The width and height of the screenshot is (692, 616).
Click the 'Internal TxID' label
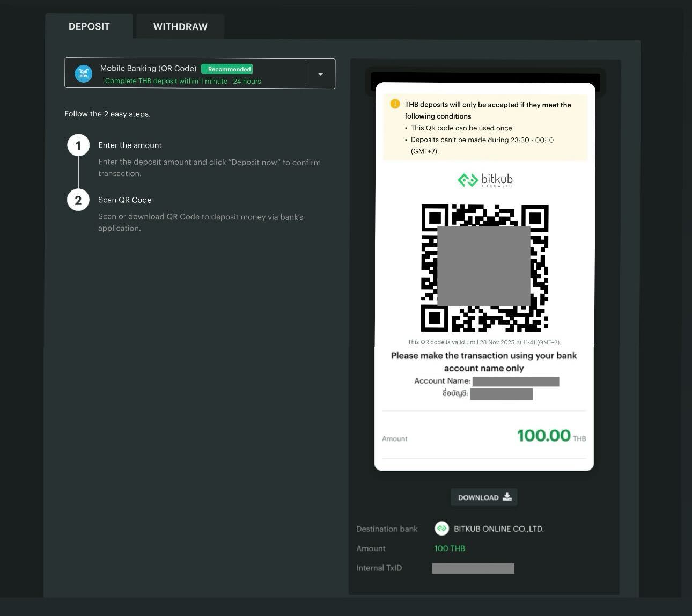coord(379,568)
